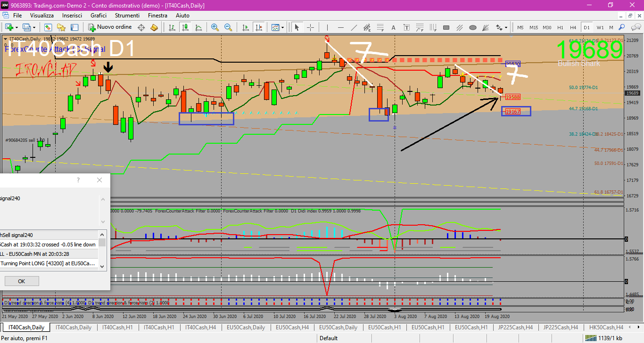Click OK in the alert dialog
The image size is (644, 343).
21,281
